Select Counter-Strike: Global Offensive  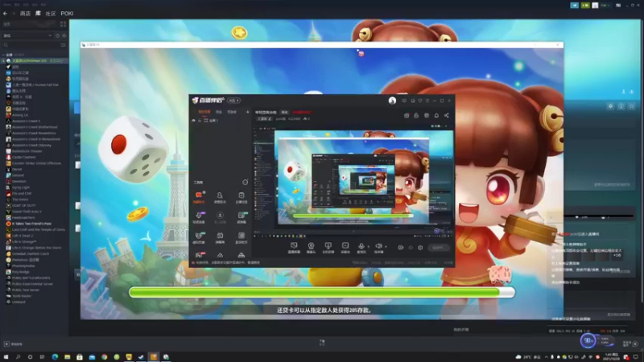tap(36, 163)
